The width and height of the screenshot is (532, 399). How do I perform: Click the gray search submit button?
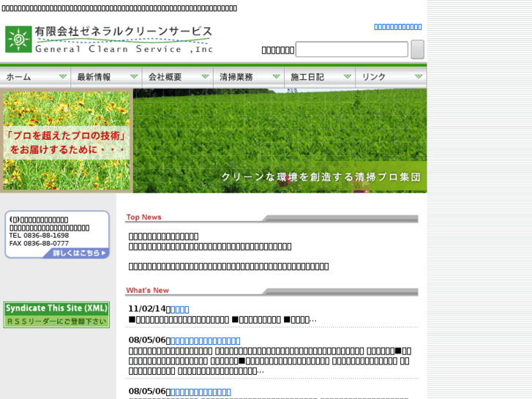(x=418, y=50)
